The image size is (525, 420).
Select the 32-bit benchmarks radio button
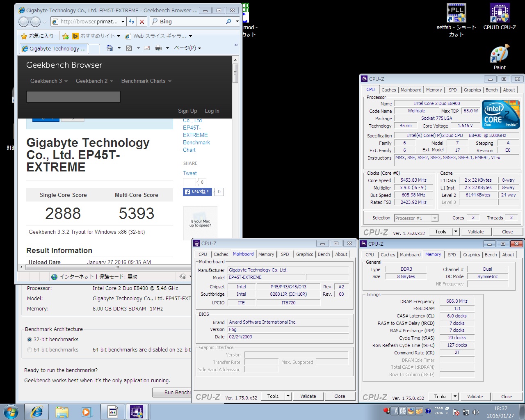(x=30, y=340)
